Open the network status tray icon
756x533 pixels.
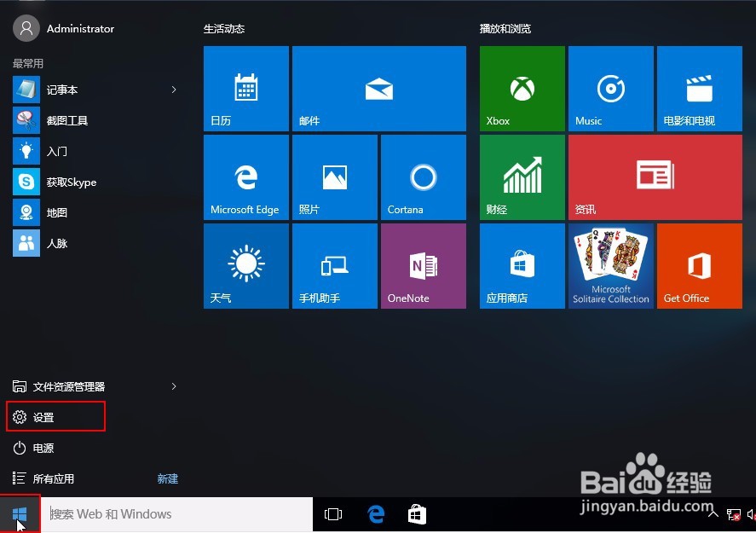734,515
